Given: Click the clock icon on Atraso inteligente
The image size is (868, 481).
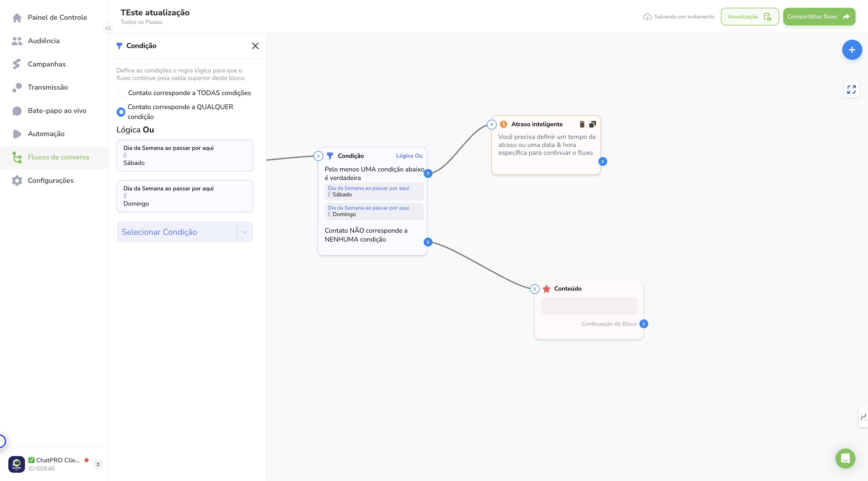Looking at the screenshot, I should pyautogui.click(x=503, y=124).
